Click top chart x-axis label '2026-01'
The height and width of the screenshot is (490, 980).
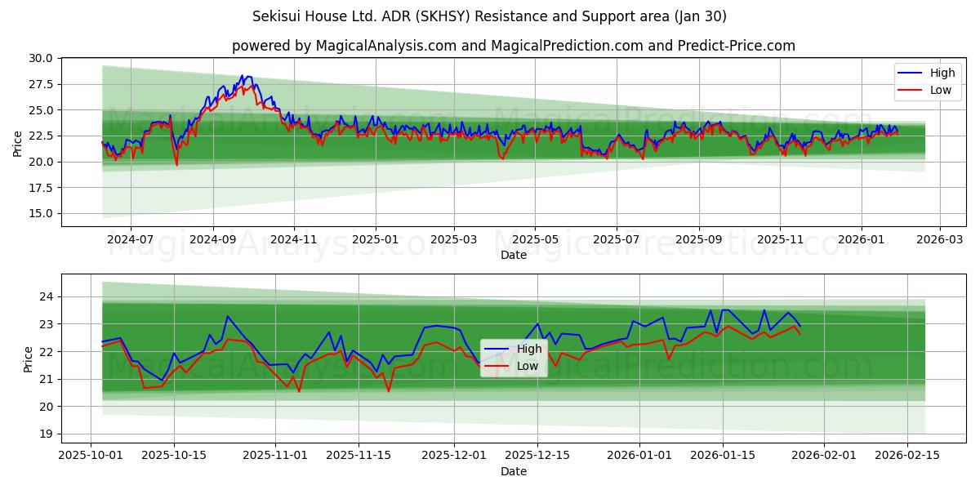pos(861,241)
